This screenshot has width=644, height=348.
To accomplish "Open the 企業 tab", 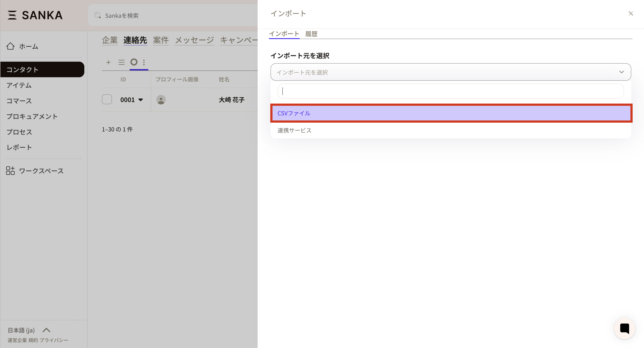I will pyautogui.click(x=110, y=40).
